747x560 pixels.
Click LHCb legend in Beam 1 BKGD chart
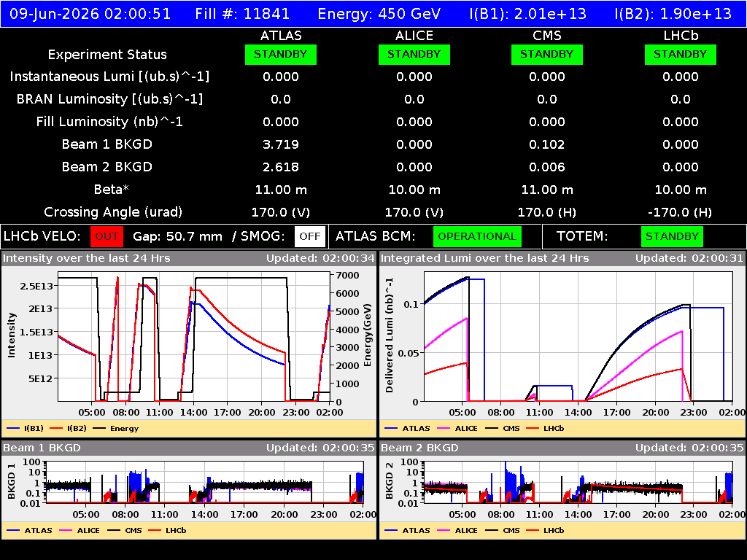[168, 530]
